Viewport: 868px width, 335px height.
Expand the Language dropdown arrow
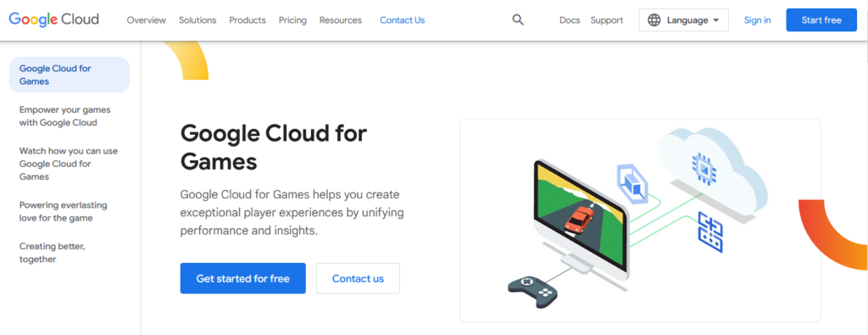[715, 20]
